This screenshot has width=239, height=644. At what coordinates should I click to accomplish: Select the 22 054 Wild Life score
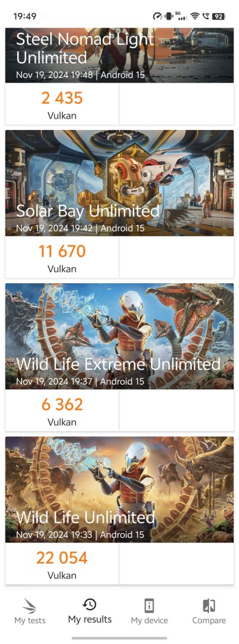tap(62, 558)
